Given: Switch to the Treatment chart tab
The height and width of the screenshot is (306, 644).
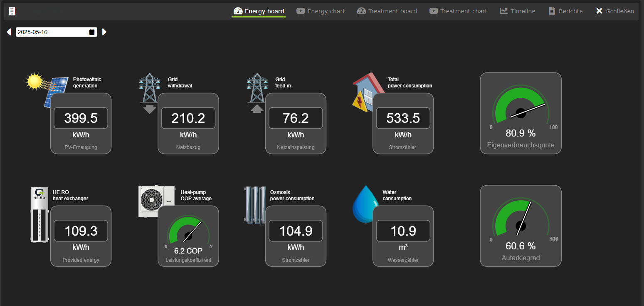Looking at the screenshot, I should [458, 11].
